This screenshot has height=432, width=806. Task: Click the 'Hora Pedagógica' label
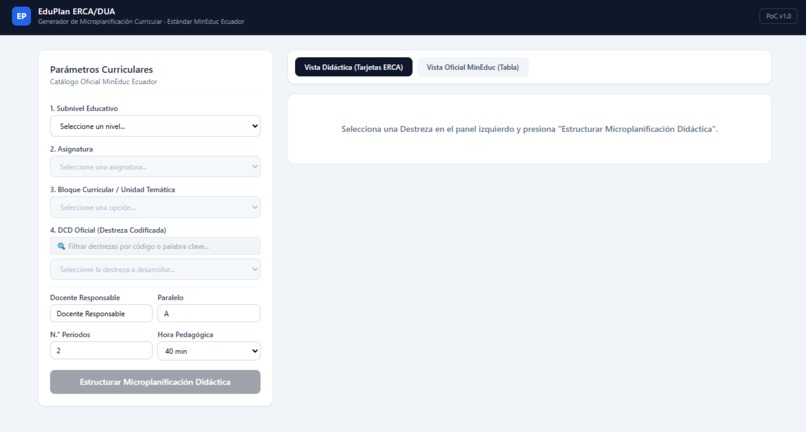[x=185, y=335]
